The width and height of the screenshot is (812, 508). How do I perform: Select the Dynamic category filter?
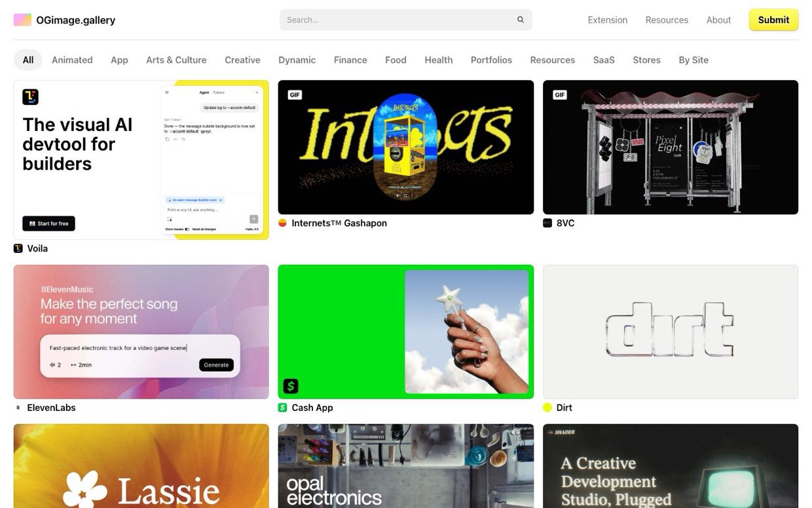297,60
